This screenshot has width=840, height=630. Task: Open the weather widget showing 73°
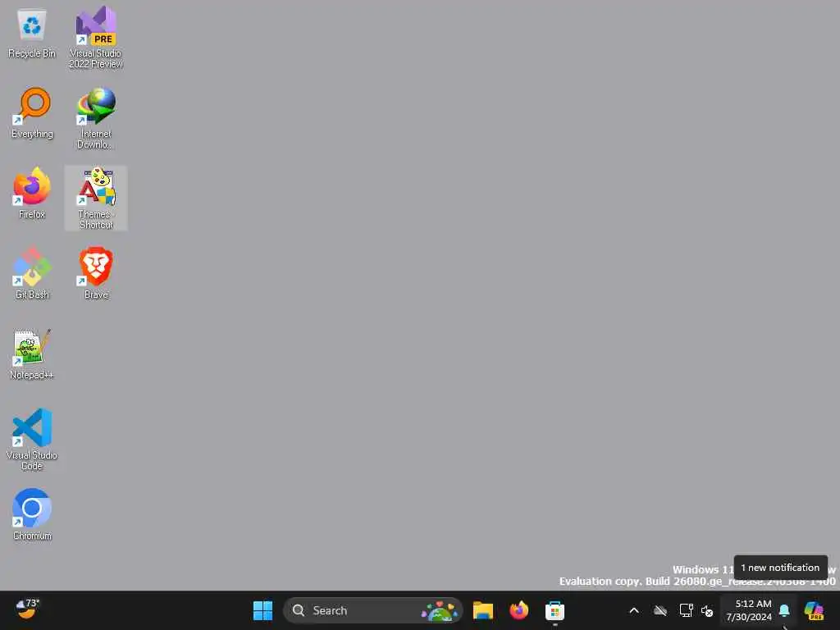27,609
